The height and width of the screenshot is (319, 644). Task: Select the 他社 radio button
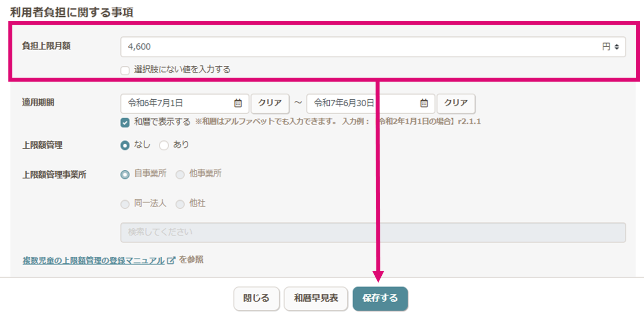[x=180, y=204]
